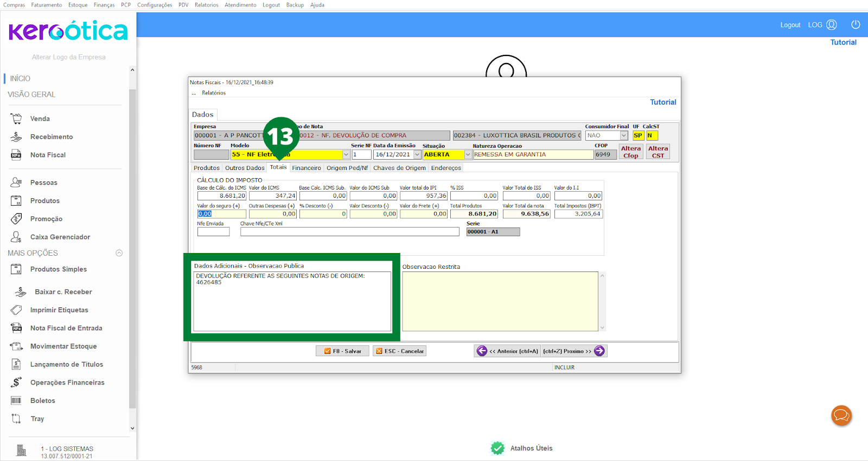Screen dimensions: 868x461
Task: Switch to the Produtos tab
Action: pos(207,168)
